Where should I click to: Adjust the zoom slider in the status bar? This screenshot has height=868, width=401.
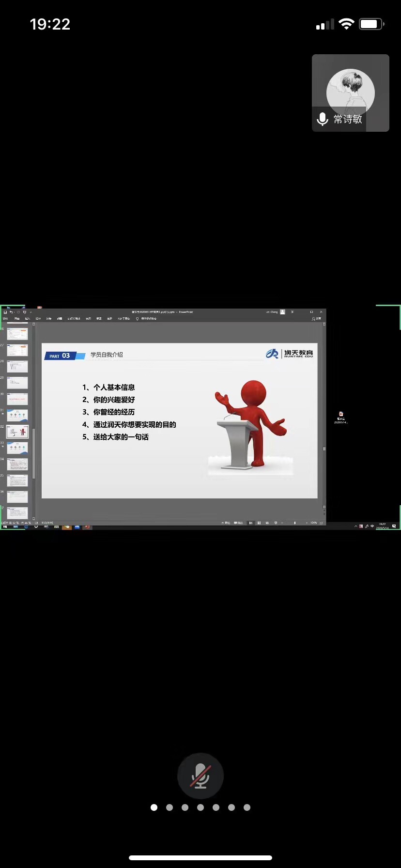point(295,523)
